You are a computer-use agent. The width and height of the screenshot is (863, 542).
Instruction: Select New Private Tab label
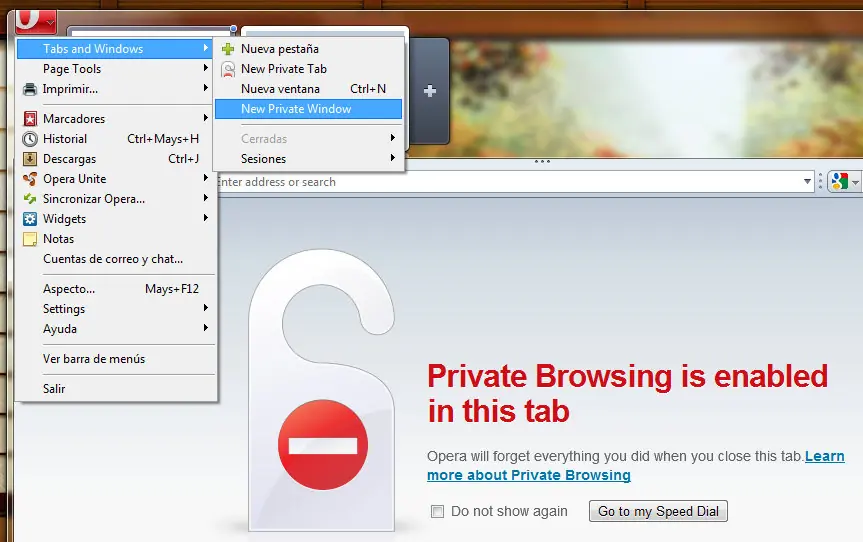[284, 69]
